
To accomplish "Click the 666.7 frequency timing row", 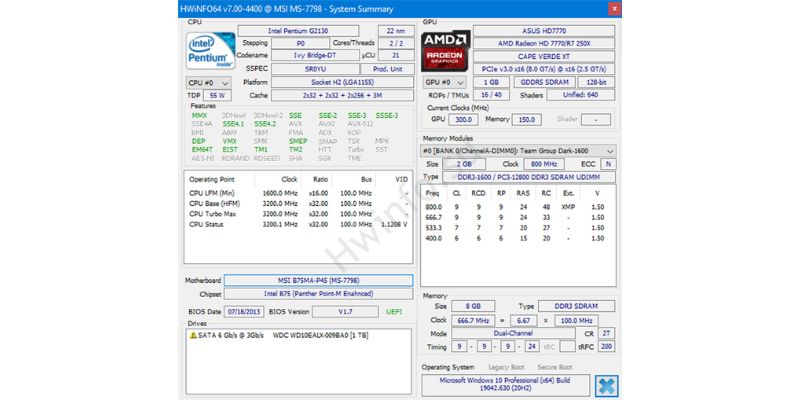I will coord(518,218).
